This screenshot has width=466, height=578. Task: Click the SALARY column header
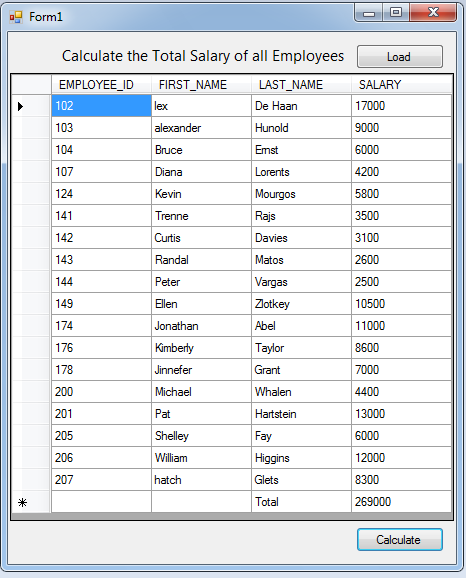[x=401, y=84]
